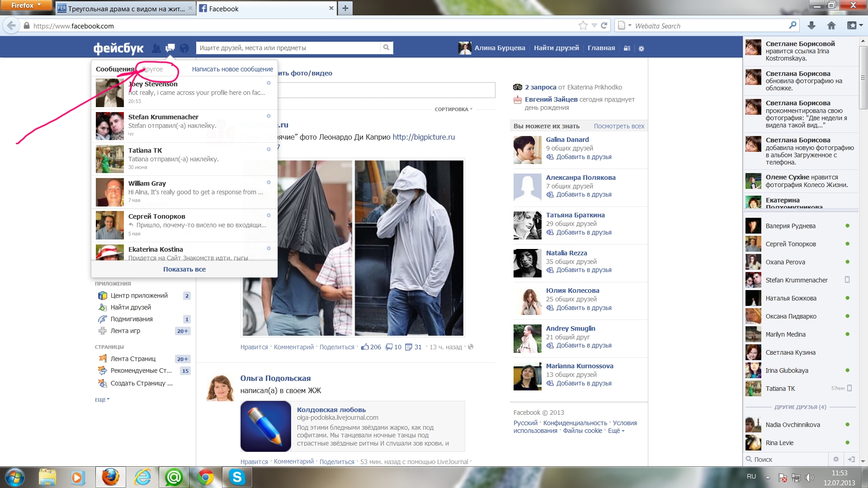Open the account settings gear icon
Image resolution: width=868 pixels, height=488 pixels.
pyautogui.click(x=641, y=48)
